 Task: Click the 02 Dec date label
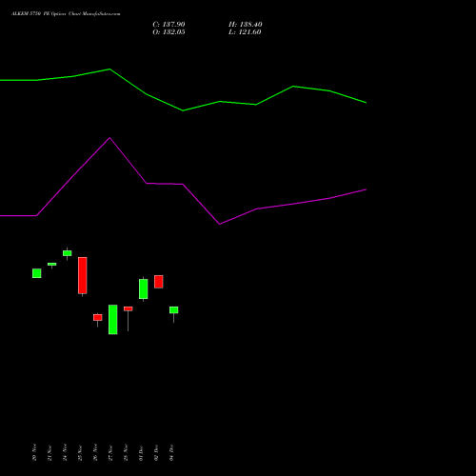[x=156, y=452]
